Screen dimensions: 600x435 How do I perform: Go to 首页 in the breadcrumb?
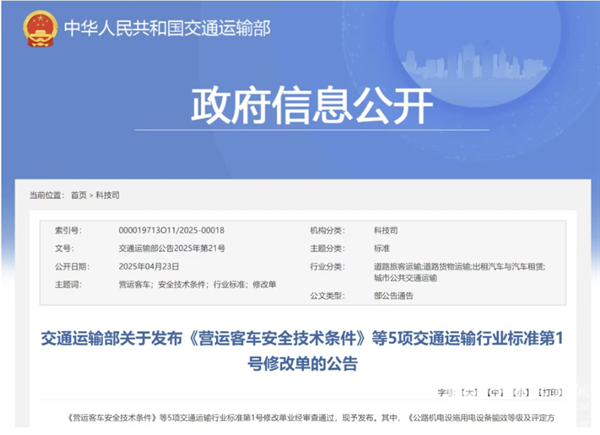click(80, 194)
